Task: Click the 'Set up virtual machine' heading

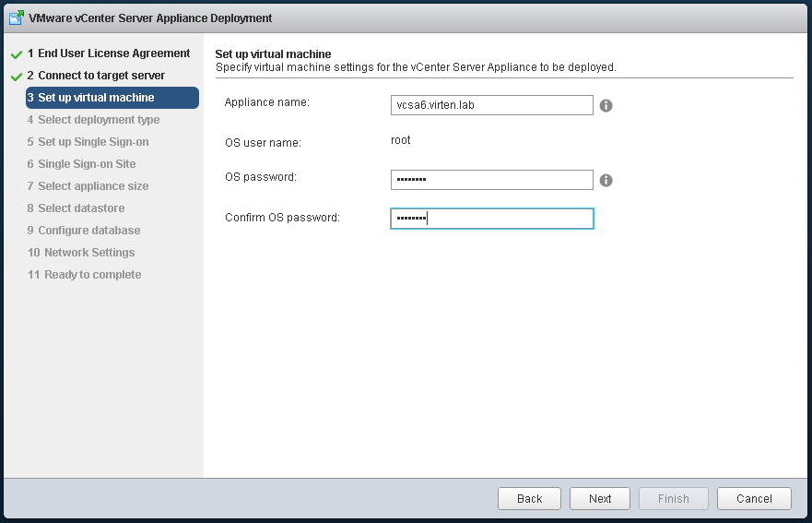Action: tap(274, 53)
